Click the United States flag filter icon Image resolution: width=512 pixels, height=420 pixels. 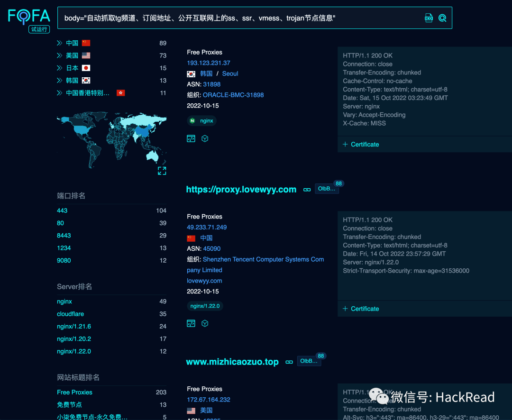pyautogui.click(x=86, y=55)
